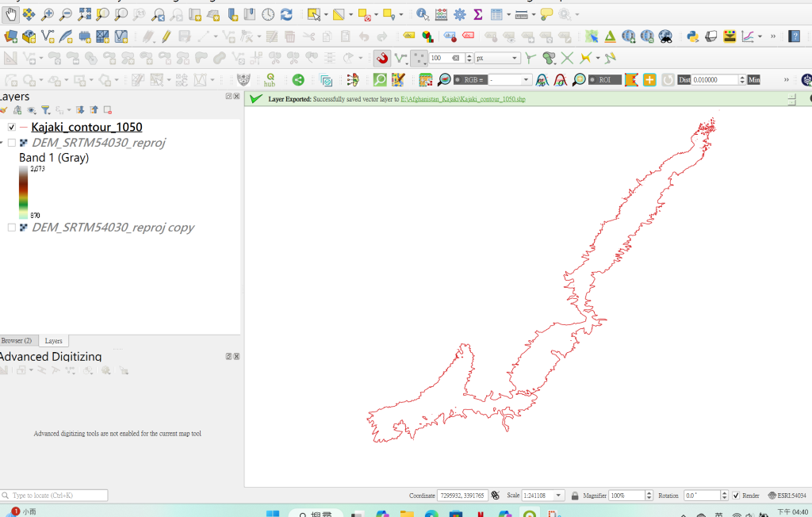Click New Shapefile Layer icon
The height and width of the screenshot is (517, 812).
point(48,36)
